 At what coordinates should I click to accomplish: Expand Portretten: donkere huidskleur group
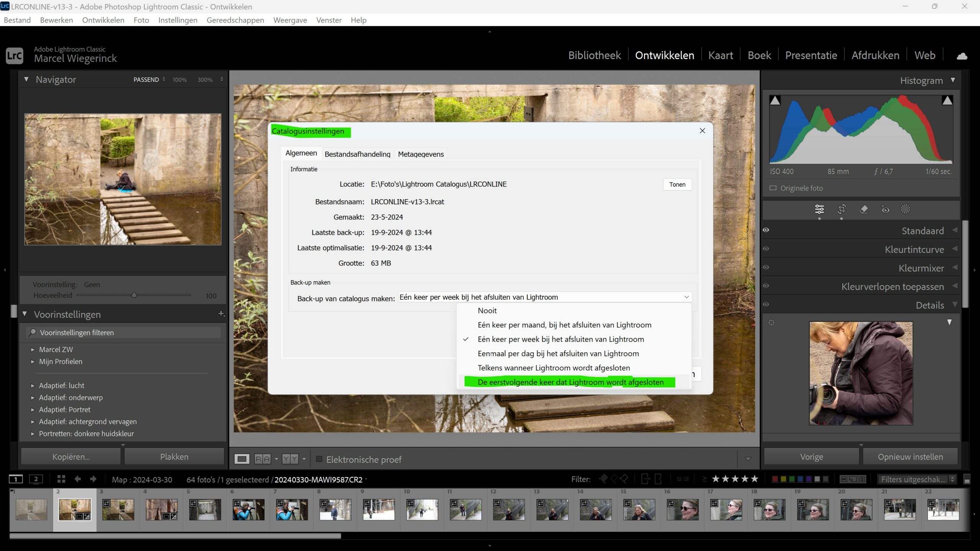[33, 434]
